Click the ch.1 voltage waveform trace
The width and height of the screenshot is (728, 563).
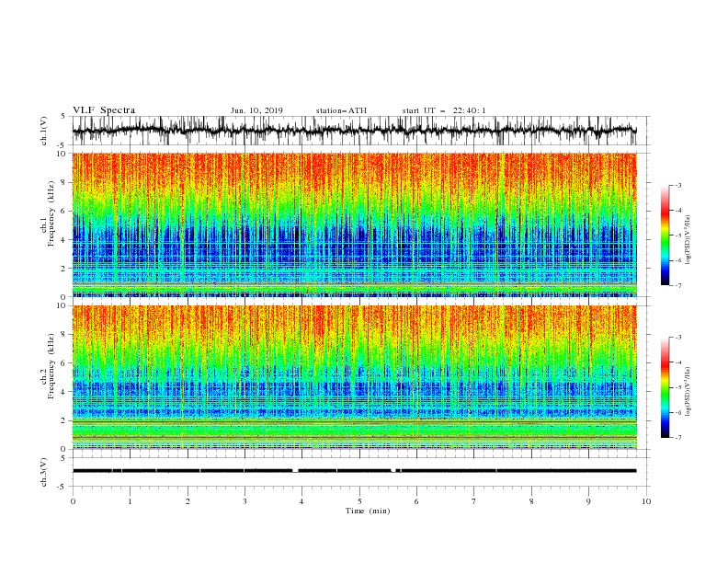(x=355, y=131)
